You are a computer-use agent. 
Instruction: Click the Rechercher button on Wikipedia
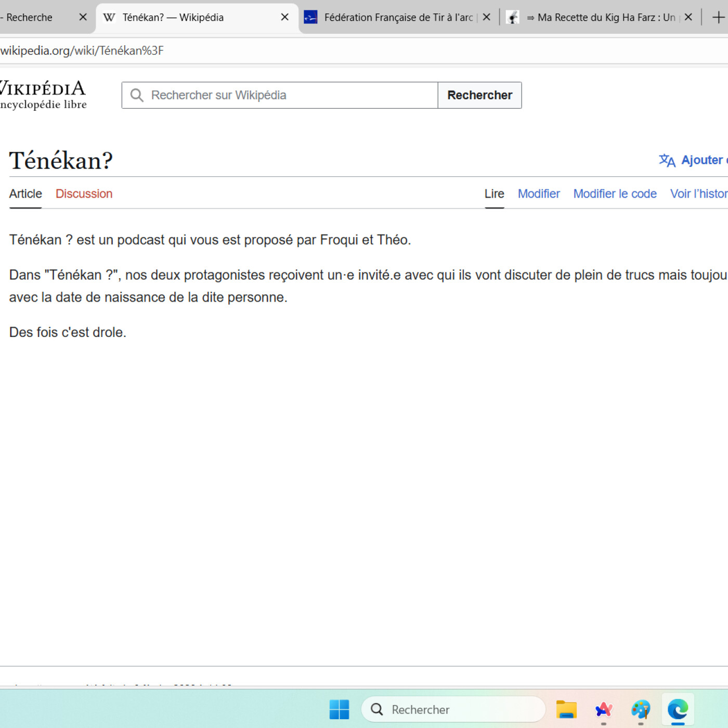coord(479,95)
